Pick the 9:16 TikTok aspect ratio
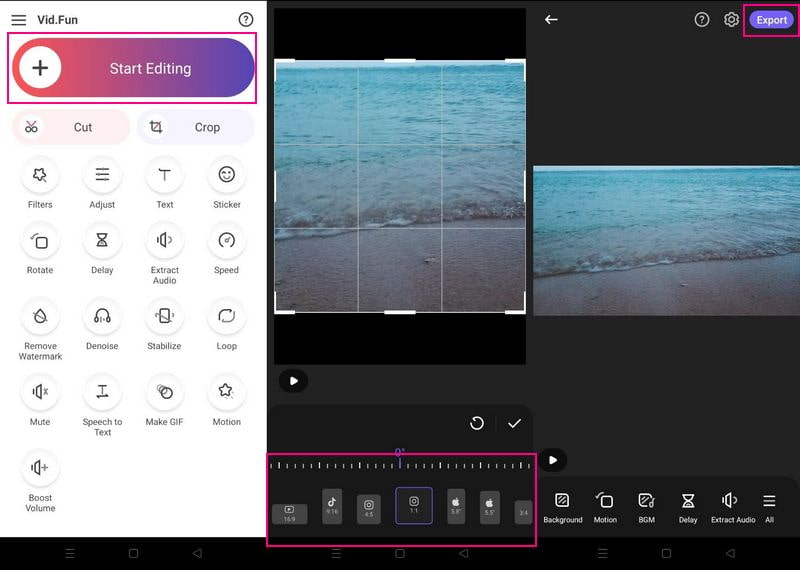 coord(332,506)
